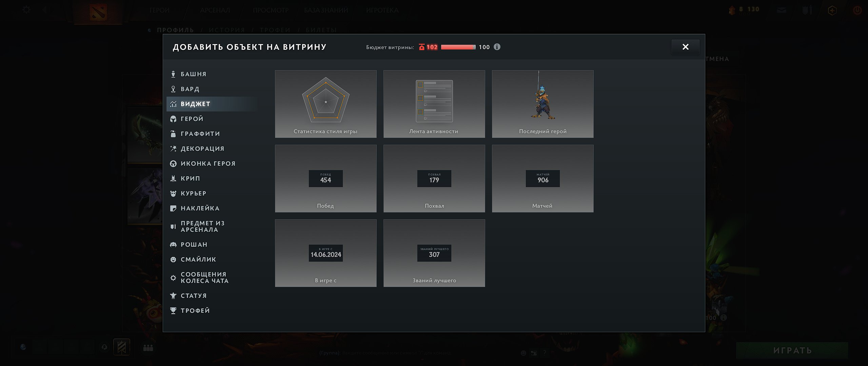The width and height of the screenshot is (868, 366).
Task: Click the sticker icon next to Наклейка
Action: pyautogui.click(x=173, y=208)
